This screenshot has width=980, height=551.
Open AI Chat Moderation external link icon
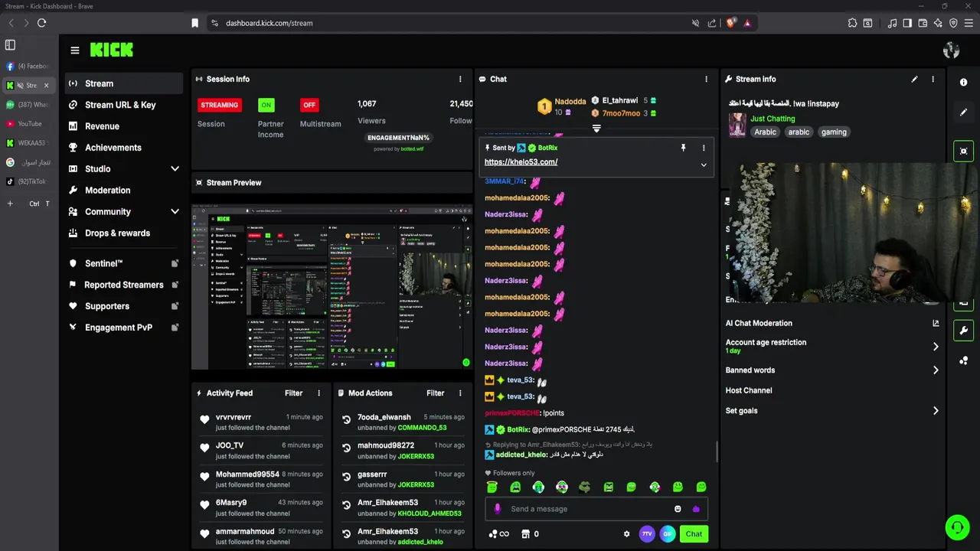coord(936,323)
